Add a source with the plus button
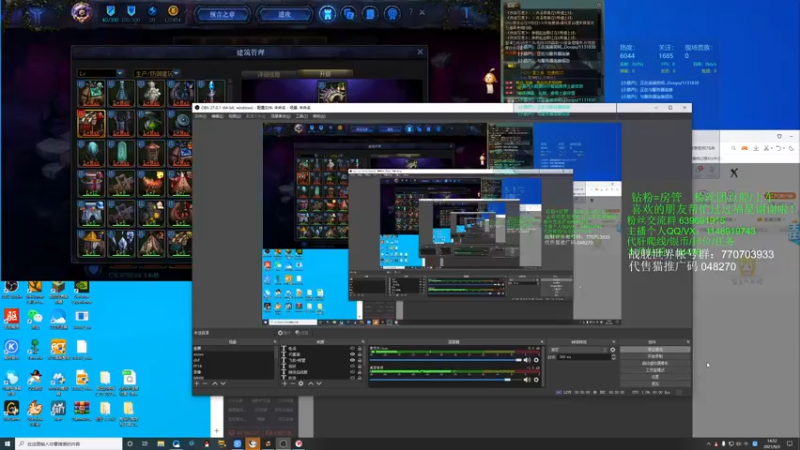Image resolution: width=800 pixels, height=450 pixels. (285, 384)
